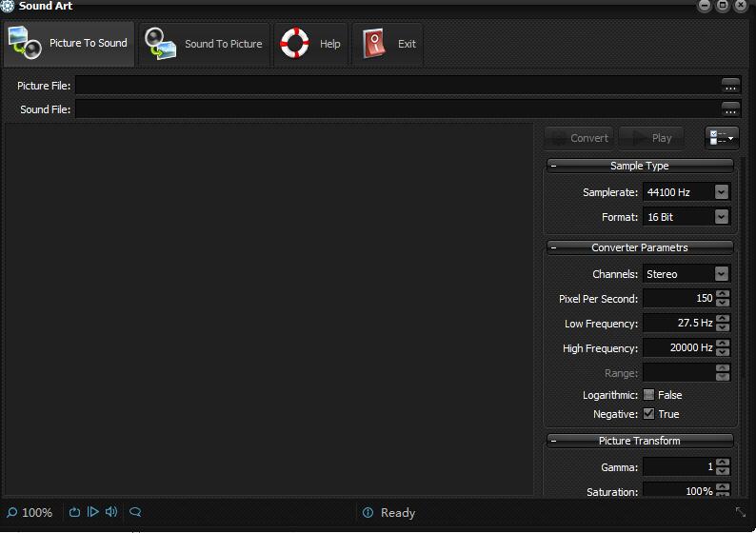The height and width of the screenshot is (533, 756).
Task: Browse for a picture file with the ellipsis button
Action: [730, 86]
